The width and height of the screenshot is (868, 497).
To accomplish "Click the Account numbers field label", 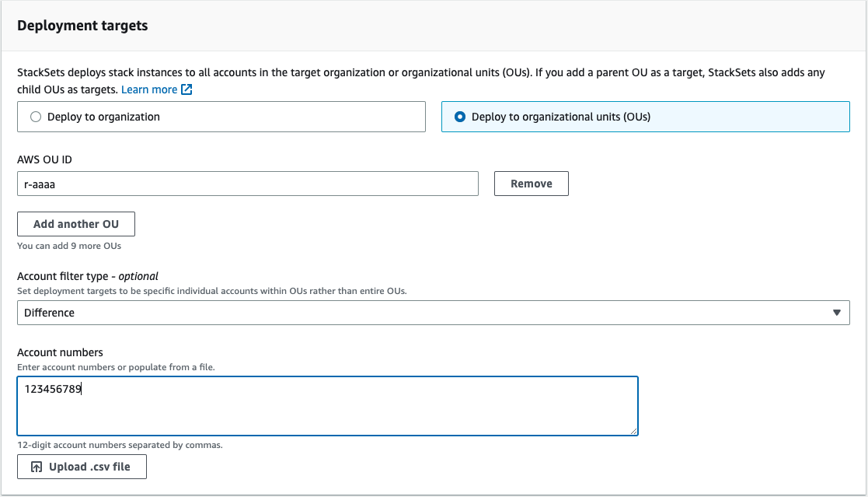I will coord(60,352).
